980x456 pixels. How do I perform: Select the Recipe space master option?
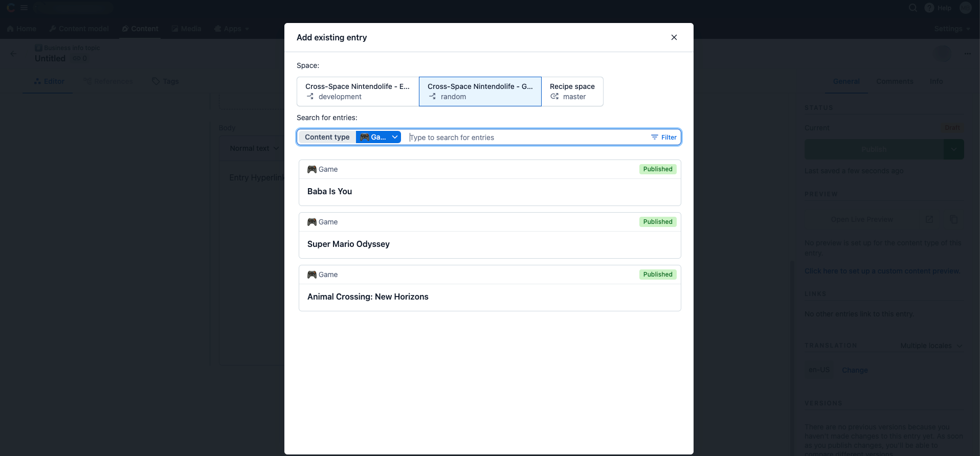(x=572, y=92)
